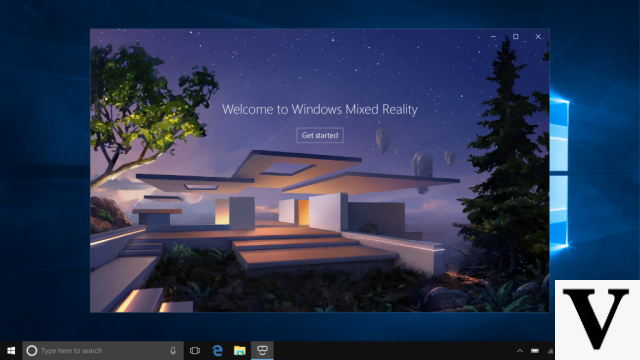Maximize the Mixed Reality Portal window

516,37
